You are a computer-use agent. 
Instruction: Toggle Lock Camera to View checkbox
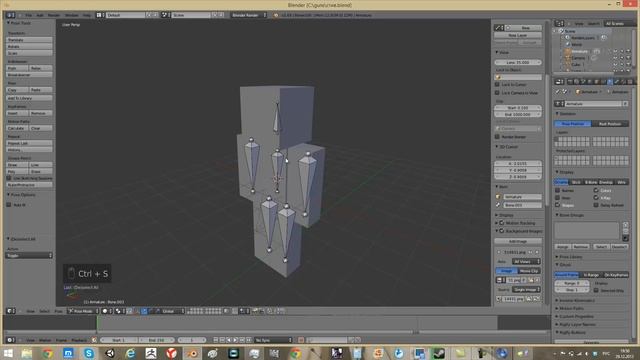click(x=497, y=93)
